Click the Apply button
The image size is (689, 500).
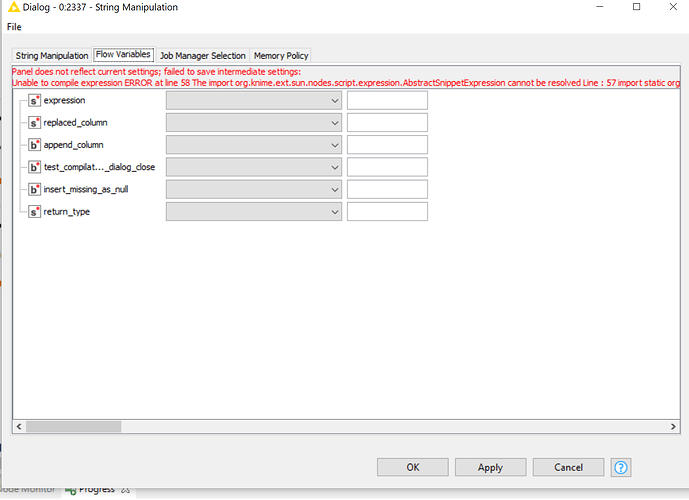(490, 467)
